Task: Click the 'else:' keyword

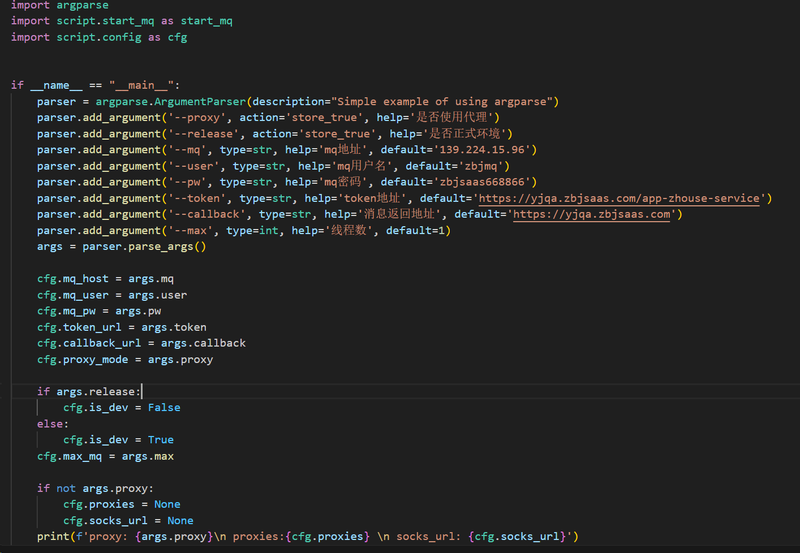Action: pos(53,424)
